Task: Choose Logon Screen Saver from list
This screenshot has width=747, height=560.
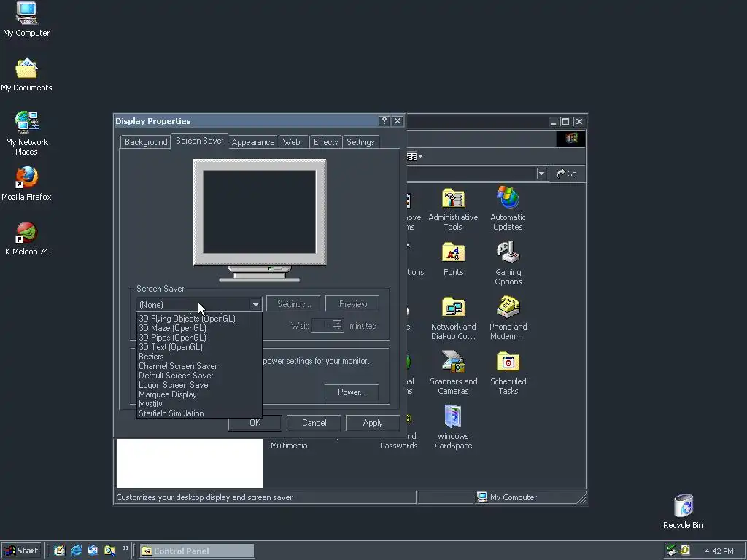Action: click(199, 385)
